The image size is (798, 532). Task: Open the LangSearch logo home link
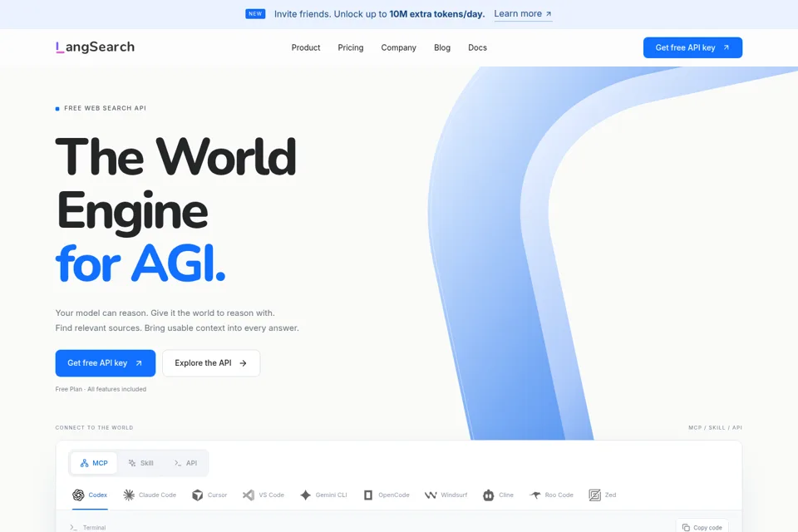pyautogui.click(x=95, y=47)
